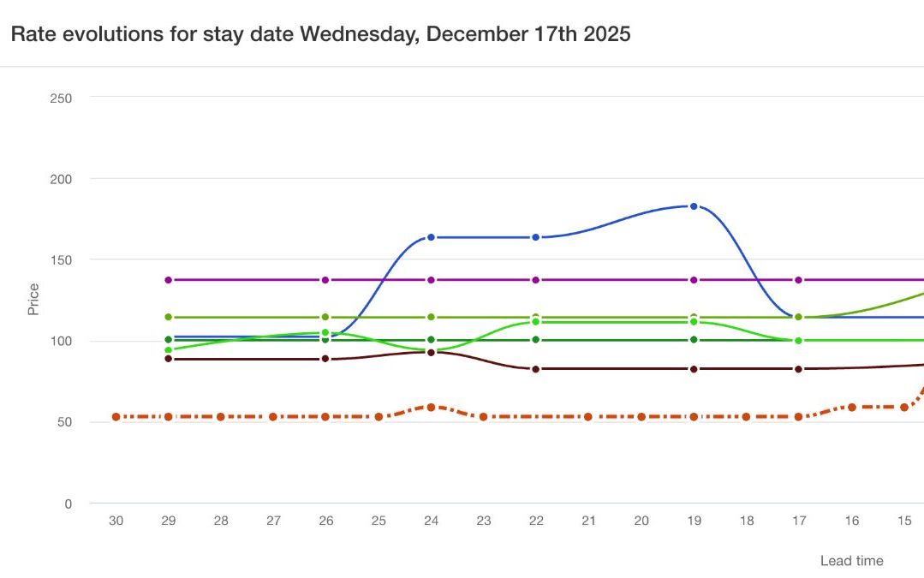Click the dark green point at lead time 24
This screenshot has width=924, height=578.
[x=431, y=340]
